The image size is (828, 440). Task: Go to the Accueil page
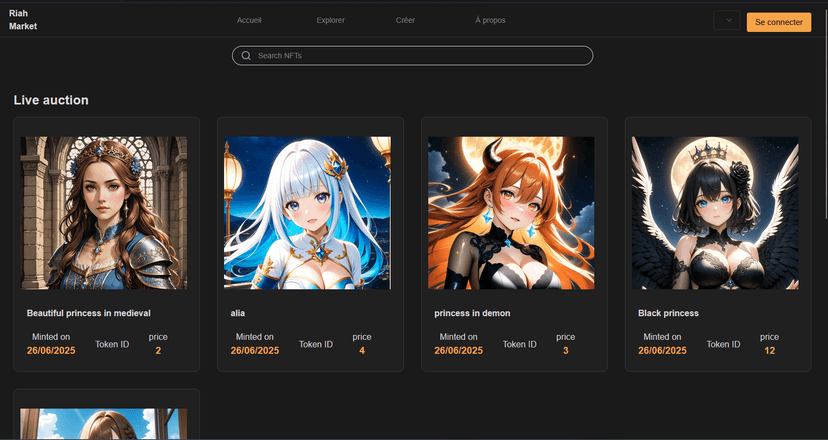[249, 21]
